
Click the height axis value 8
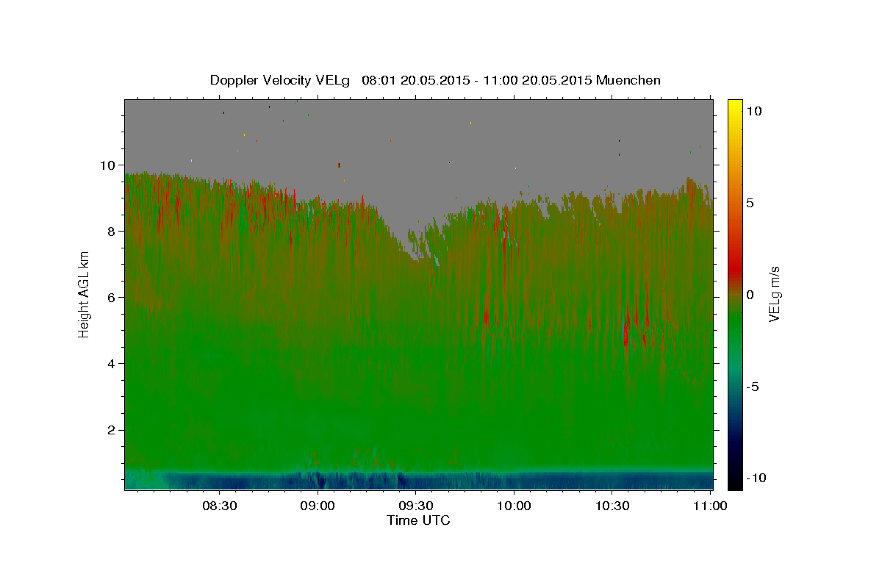[x=113, y=232]
